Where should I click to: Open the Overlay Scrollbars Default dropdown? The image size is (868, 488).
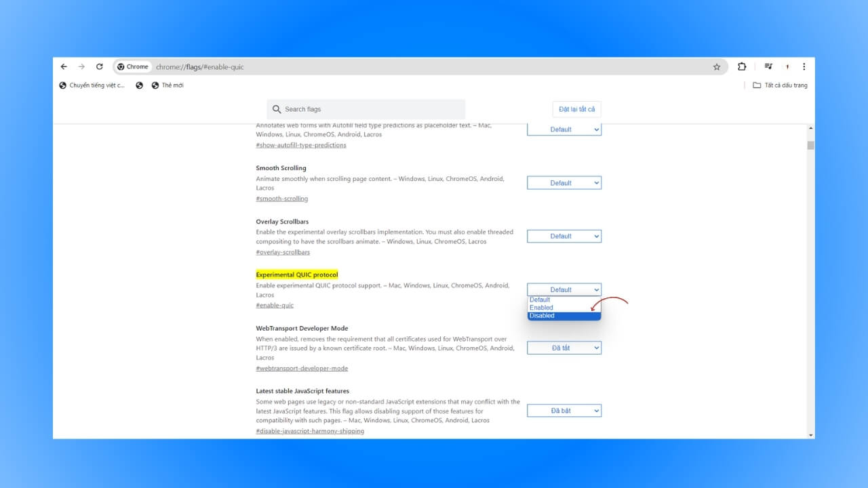pyautogui.click(x=564, y=237)
